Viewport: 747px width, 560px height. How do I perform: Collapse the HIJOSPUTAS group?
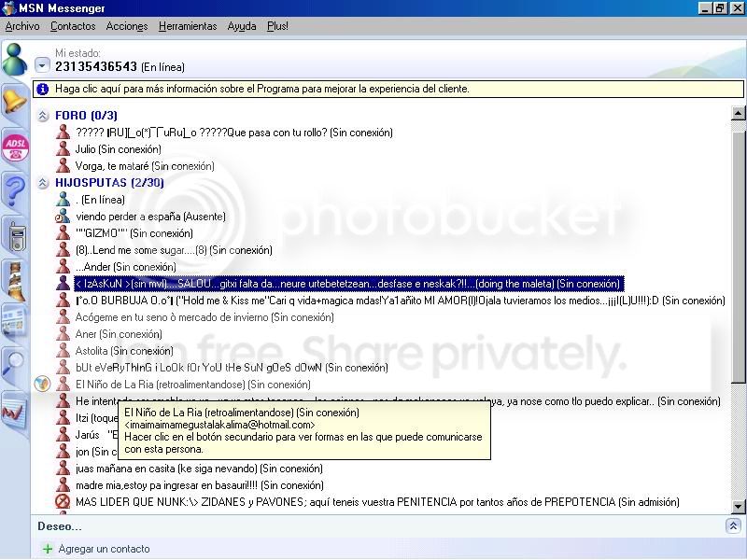[x=43, y=183]
